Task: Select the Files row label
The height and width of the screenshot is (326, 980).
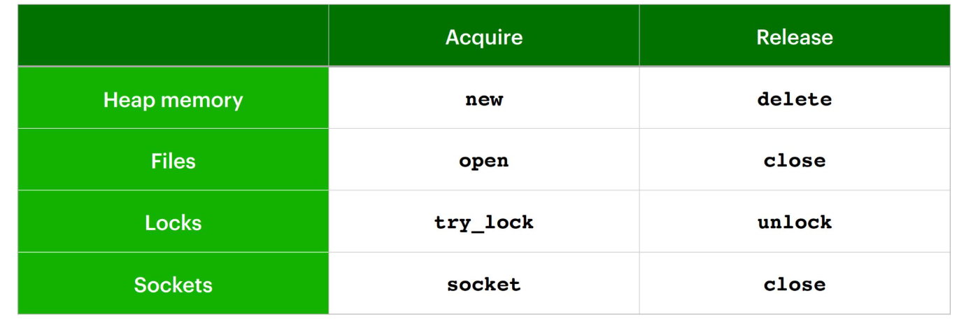Action: tap(173, 161)
